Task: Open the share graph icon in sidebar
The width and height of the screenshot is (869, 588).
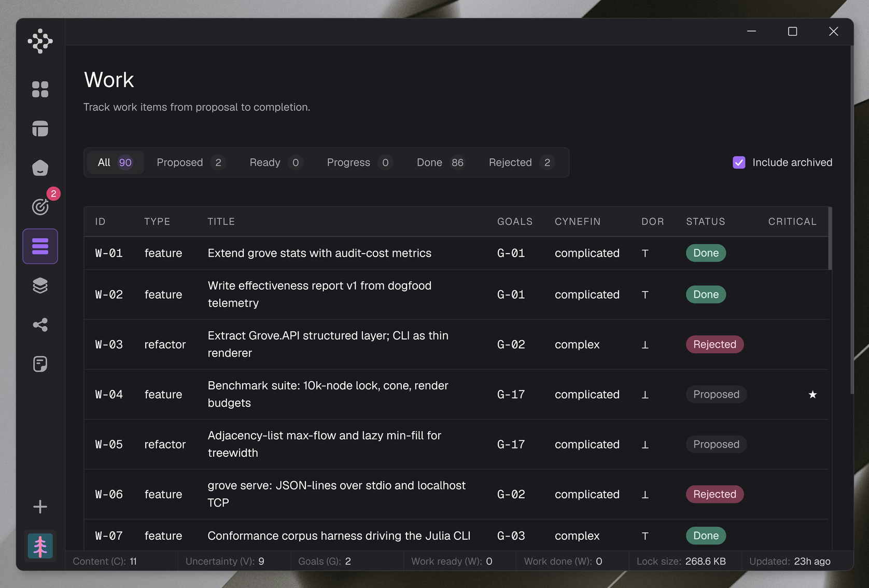Action: pyautogui.click(x=40, y=325)
